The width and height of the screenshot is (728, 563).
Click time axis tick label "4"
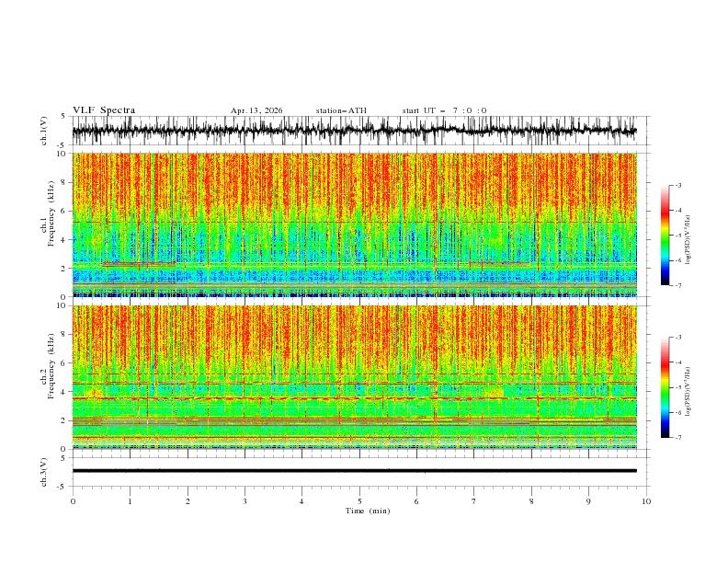pos(301,501)
